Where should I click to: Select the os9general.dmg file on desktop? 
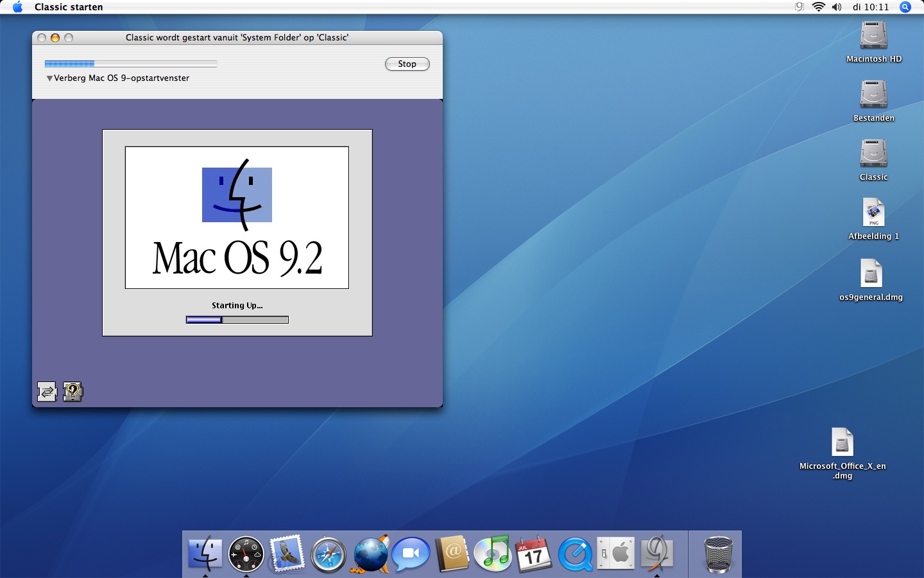871,274
